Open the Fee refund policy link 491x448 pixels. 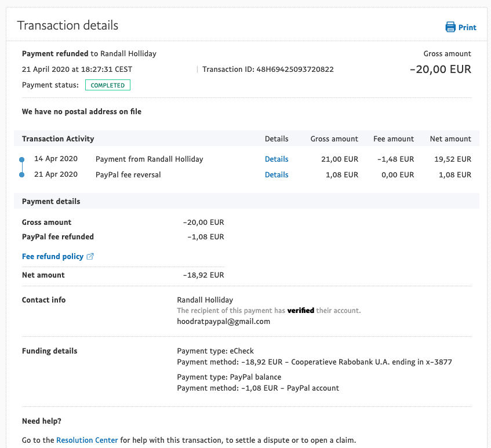(x=53, y=256)
